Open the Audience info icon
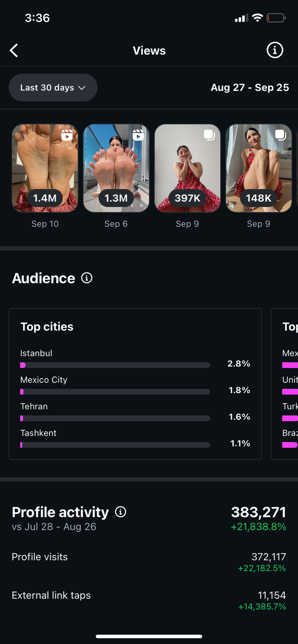Image resolution: width=298 pixels, height=644 pixels. tap(86, 278)
